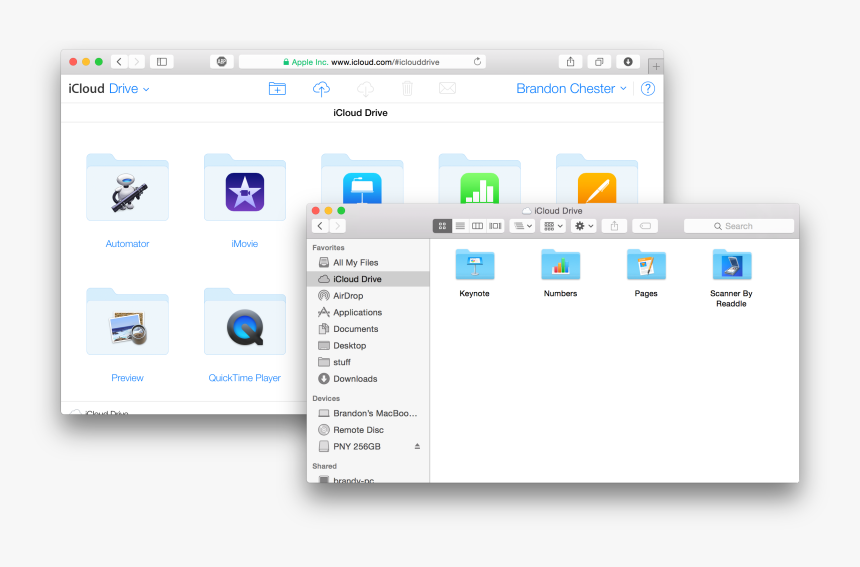Open the Pages folder in Safari window
Viewport: 860px width, 567px height.
[597, 179]
